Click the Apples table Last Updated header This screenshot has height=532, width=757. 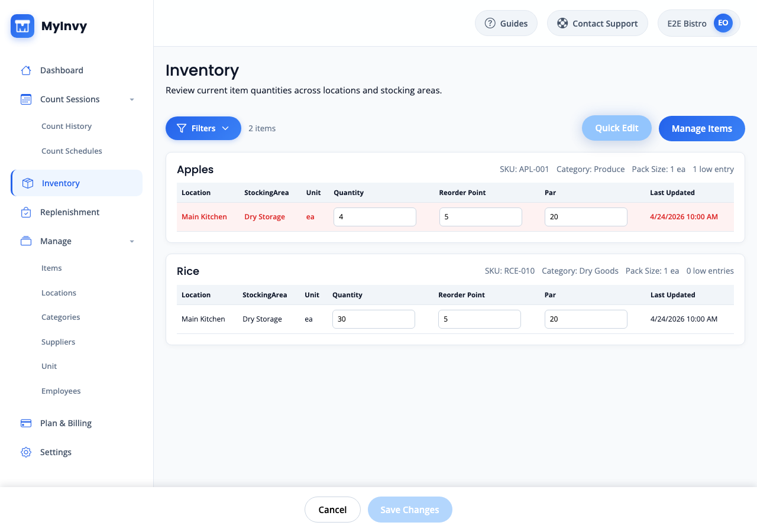(672, 193)
